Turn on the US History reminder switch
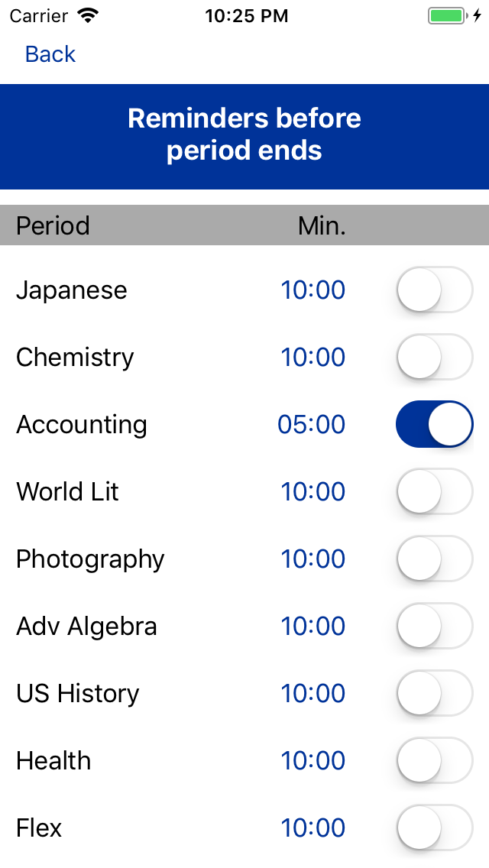 click(433, 693)
